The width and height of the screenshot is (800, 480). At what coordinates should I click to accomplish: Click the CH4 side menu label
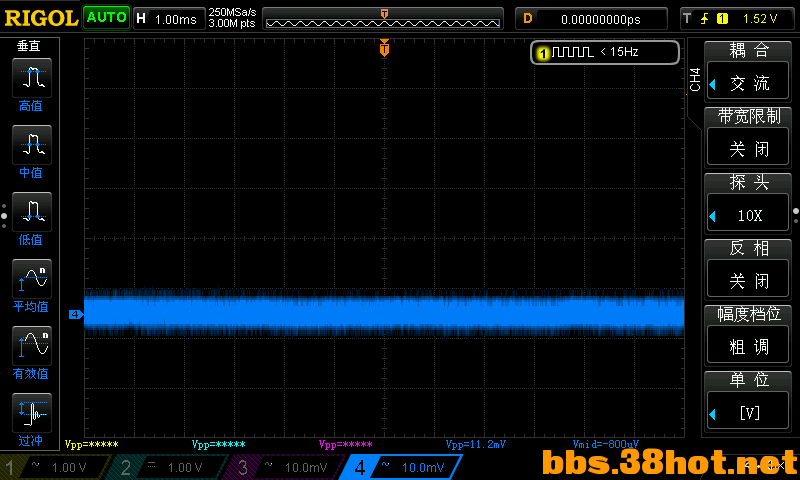(x=694, y=80)
